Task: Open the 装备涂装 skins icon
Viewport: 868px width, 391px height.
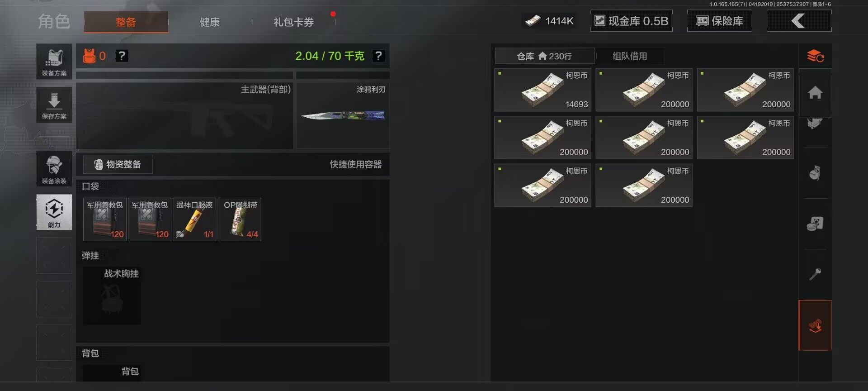Action: click(x=54, y=169)
